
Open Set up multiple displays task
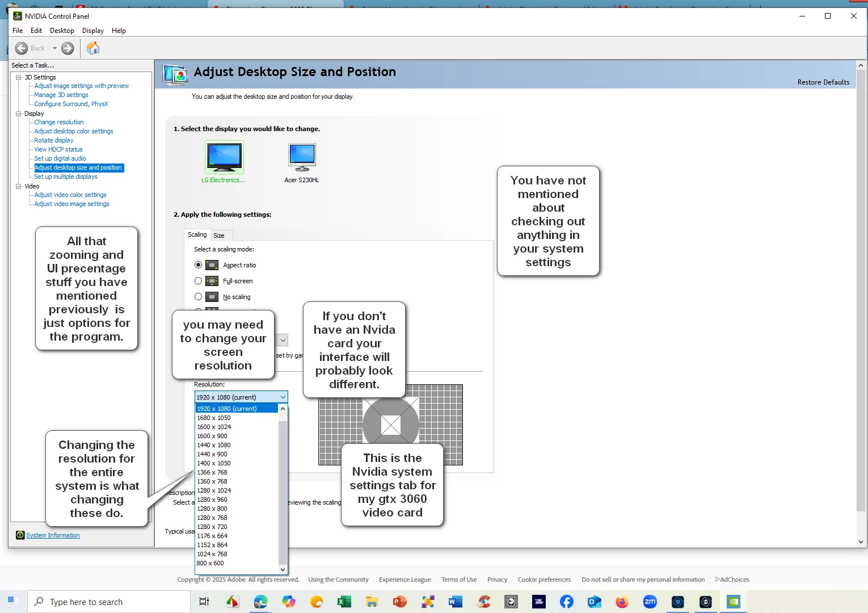point(66,177)
